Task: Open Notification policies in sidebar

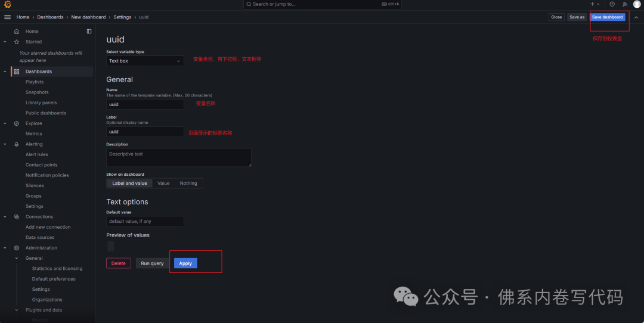Action: point(47,175)
